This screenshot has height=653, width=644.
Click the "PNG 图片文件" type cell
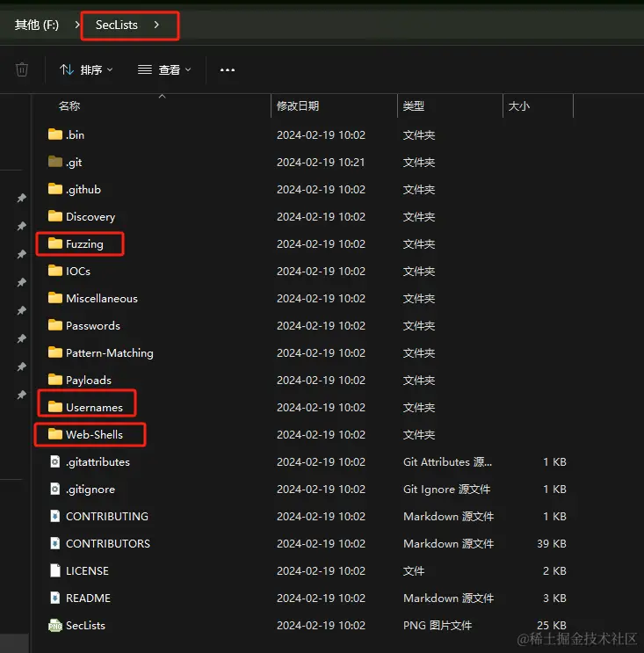(x=438, y=626)
